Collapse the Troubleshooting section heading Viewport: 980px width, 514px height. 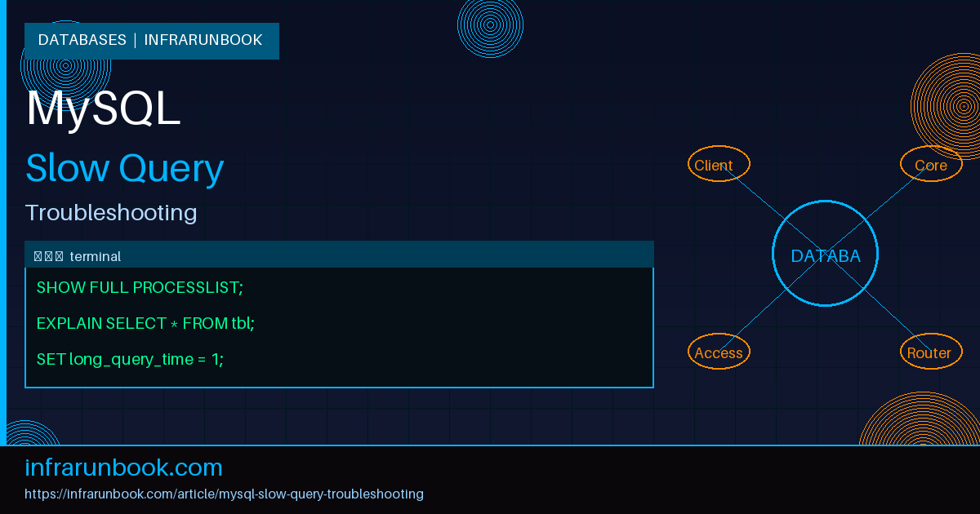tap(110, 212)
